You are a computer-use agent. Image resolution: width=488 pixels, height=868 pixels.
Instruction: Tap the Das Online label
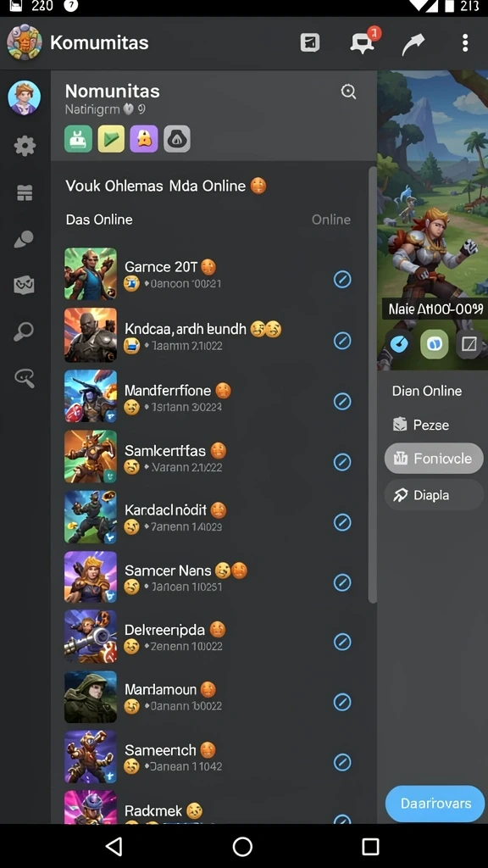(x=99, y=220)
